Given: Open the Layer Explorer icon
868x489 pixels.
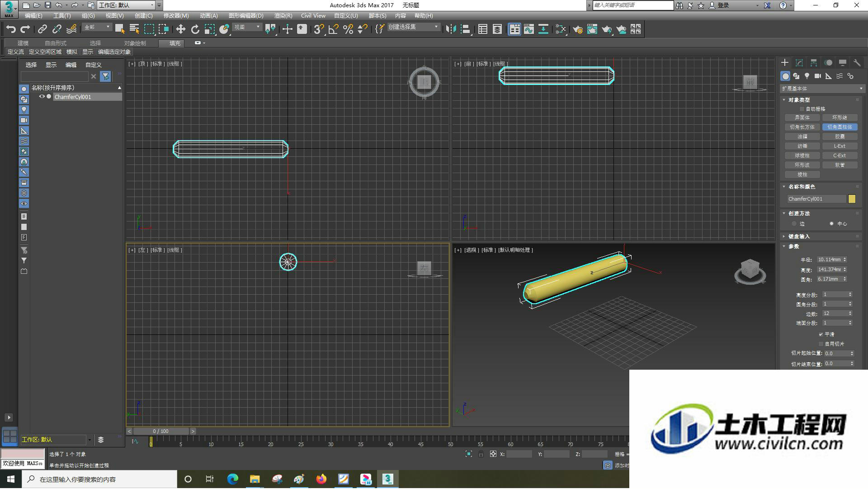Looking at the screenshot, I should [x=497, y=29].
